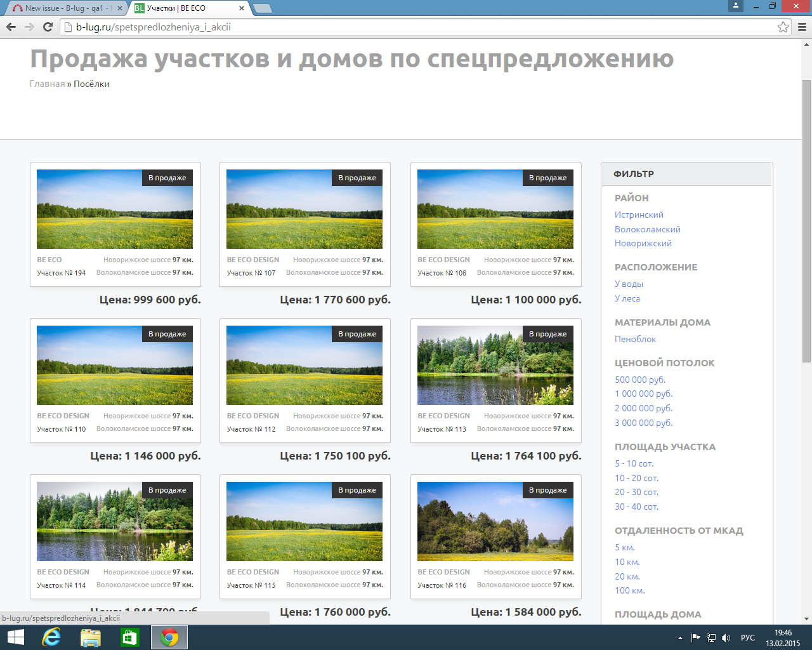
Task: Open File Explorer from the taskbar
Action: pyautogui.click(x=91, y=637)
